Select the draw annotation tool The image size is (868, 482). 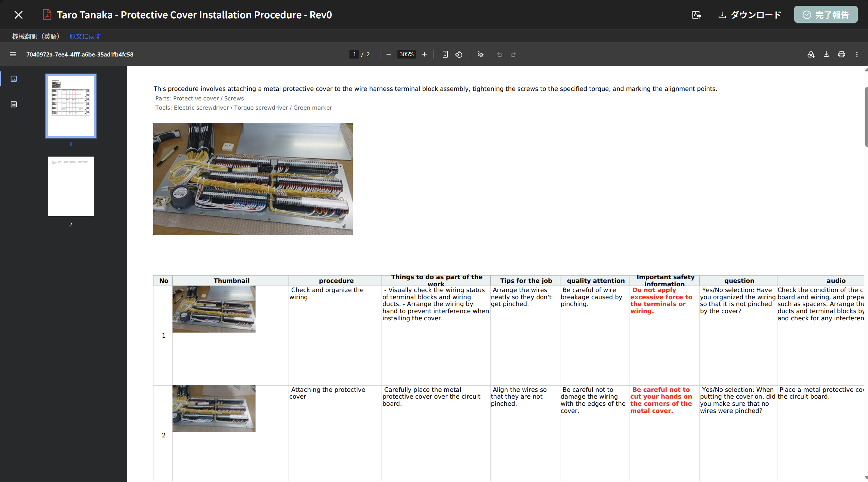(480, 54)
